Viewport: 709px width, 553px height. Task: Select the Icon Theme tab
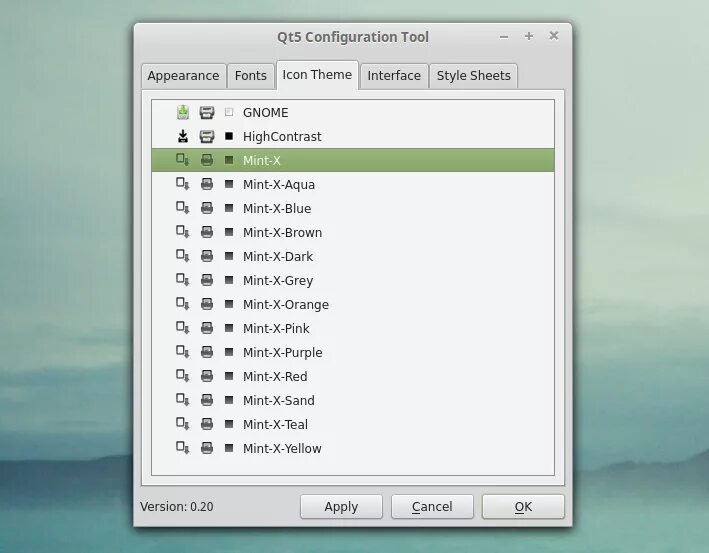[x=317, y=75]
